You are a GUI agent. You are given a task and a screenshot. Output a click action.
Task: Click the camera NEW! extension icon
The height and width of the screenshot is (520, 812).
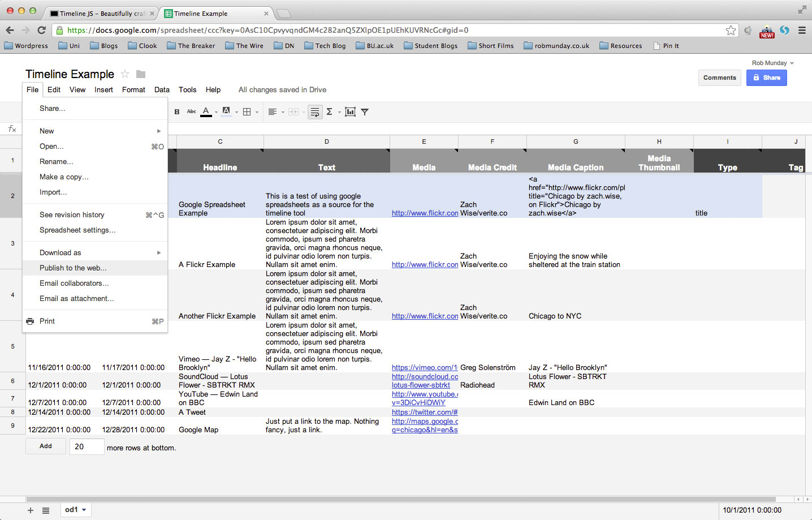[767, 31]
